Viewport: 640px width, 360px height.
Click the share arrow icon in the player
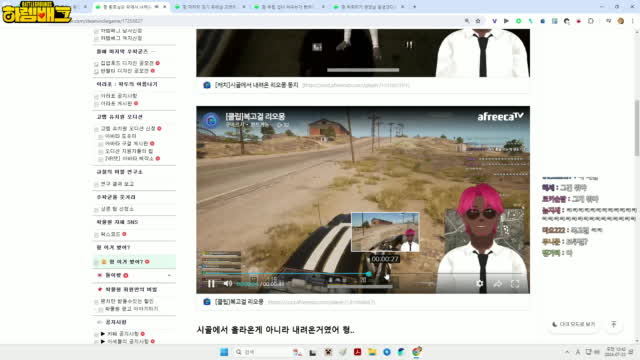(498, 284)
